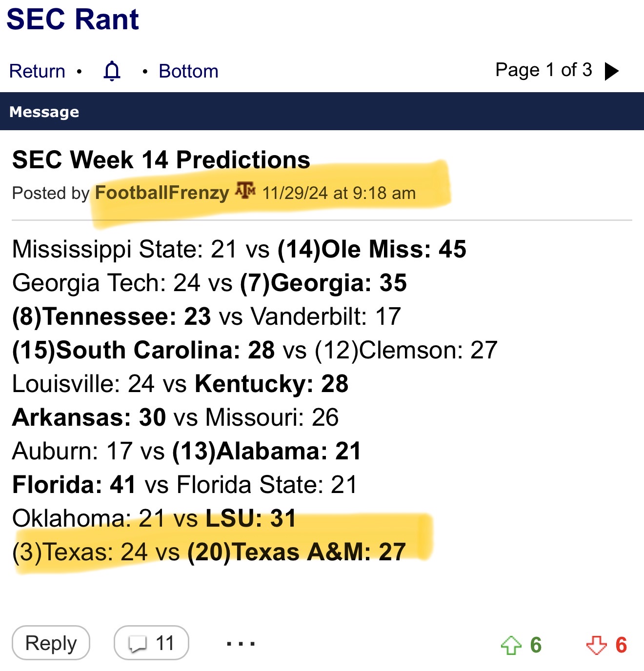
Task: Click the Mississippi State vs Ole Miss line
Action: 239,249
